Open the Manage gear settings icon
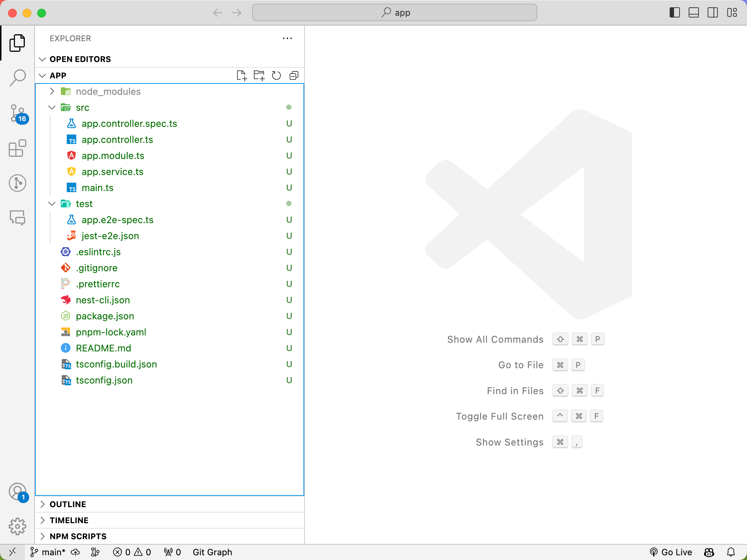Screen dimensions: 747x560 click(17, 526)
